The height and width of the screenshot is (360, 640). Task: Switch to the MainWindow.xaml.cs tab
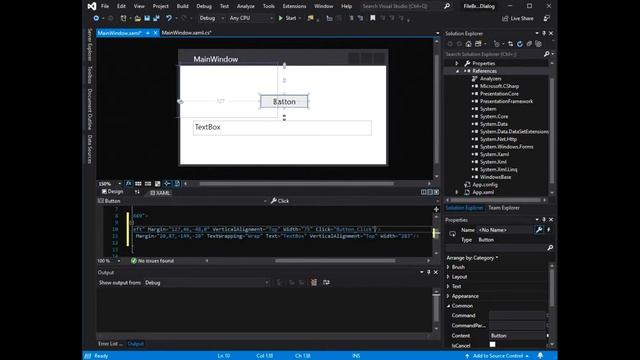pos(186,33)
